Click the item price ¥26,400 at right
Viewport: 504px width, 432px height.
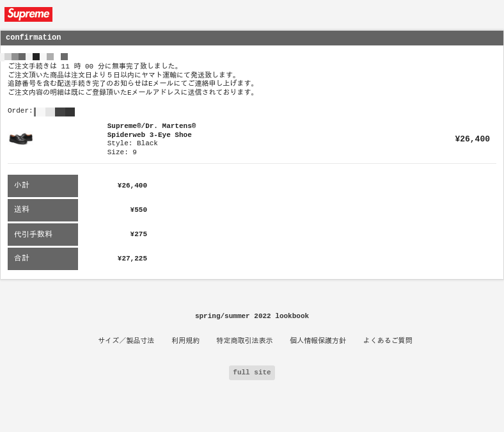tap(472, 139)
